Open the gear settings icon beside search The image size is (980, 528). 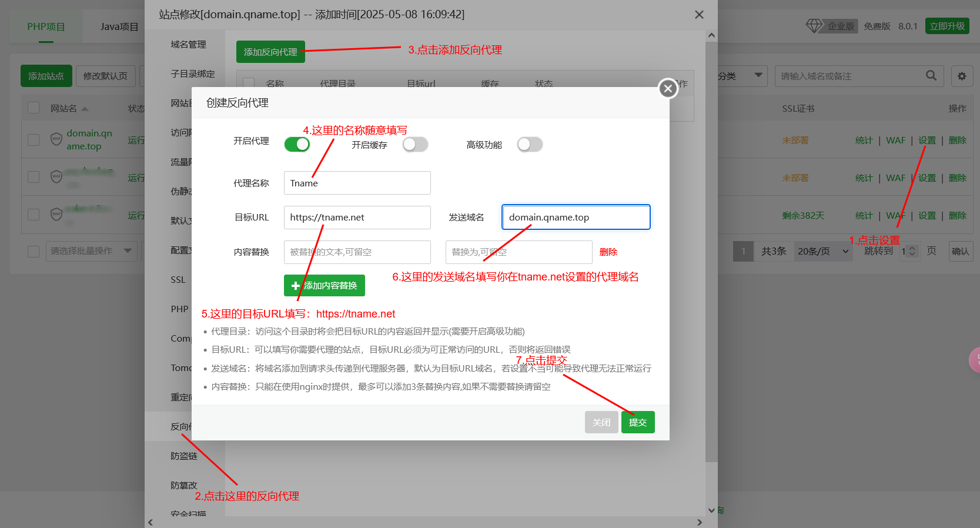click(962, 76)
